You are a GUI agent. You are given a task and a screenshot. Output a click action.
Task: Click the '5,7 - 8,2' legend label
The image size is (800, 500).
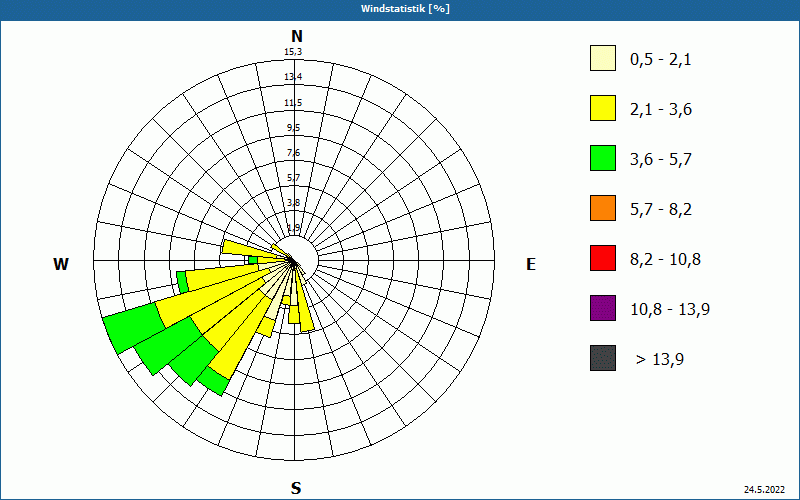tap(661, 210)
